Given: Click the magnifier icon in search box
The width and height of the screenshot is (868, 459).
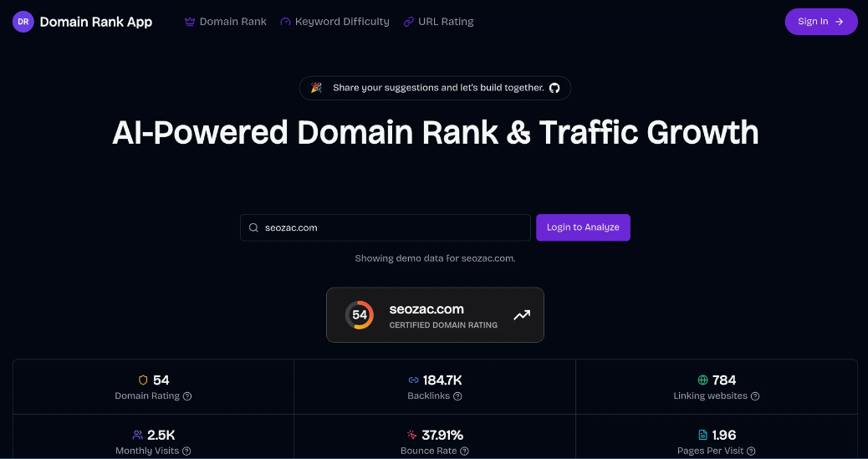Looking at the screenshot, I should [x=253, y=227].
